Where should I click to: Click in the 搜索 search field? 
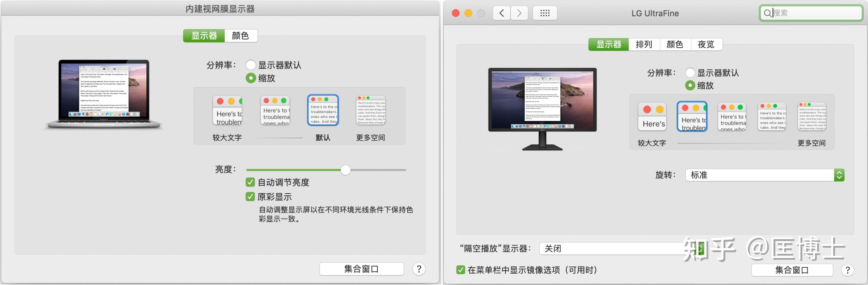pos(811,13)
